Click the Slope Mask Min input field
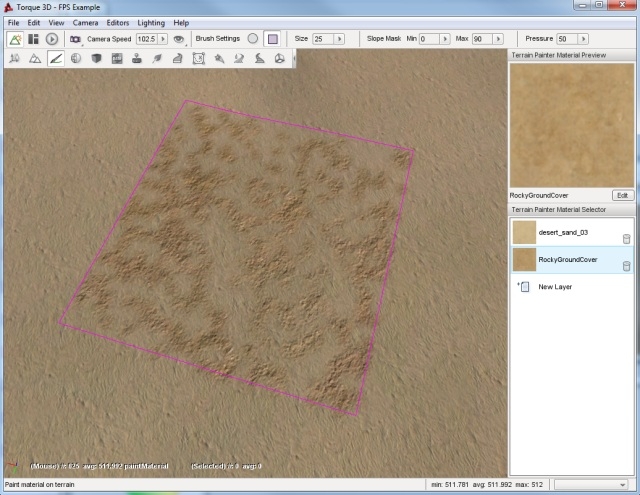The height and width of the screenshot is (495, 640). click(x=428, y=39)
